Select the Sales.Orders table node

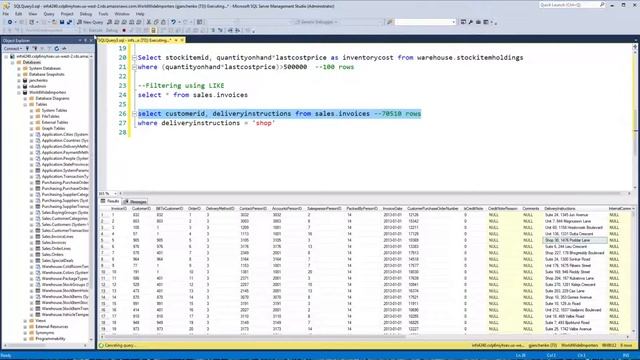(x=52, y=254)
